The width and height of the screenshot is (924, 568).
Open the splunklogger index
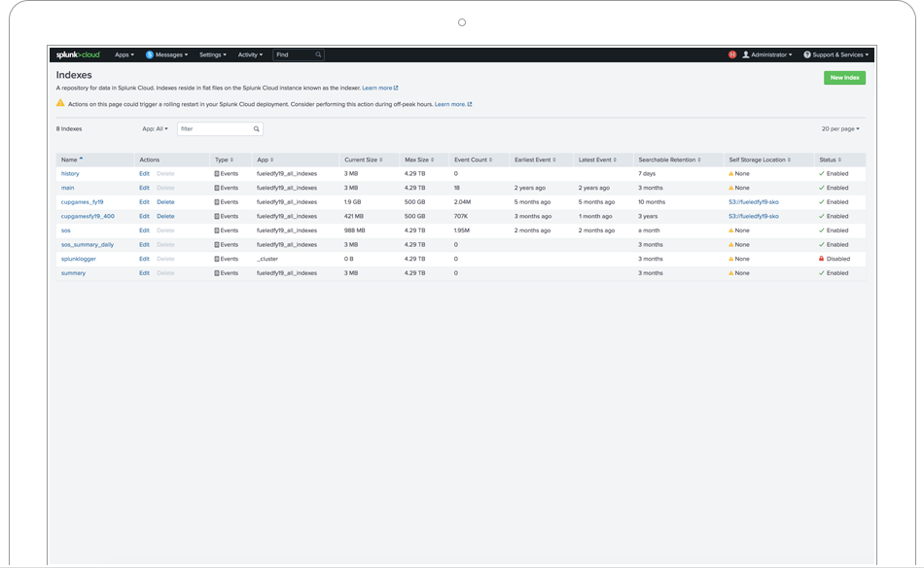79,259
